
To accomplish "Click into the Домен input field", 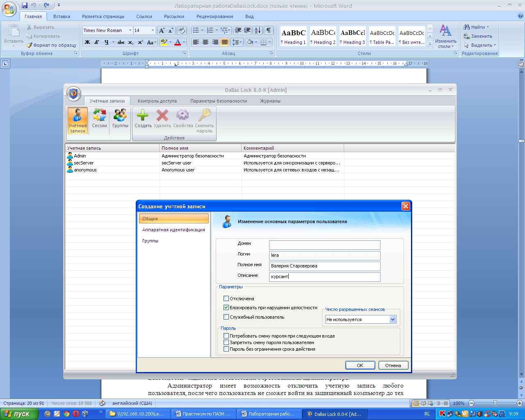I will click(x=325, y=245).
